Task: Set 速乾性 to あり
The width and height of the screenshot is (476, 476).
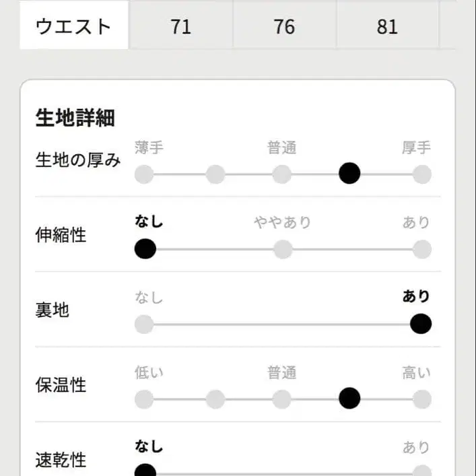Action: (x=421, y=471)
